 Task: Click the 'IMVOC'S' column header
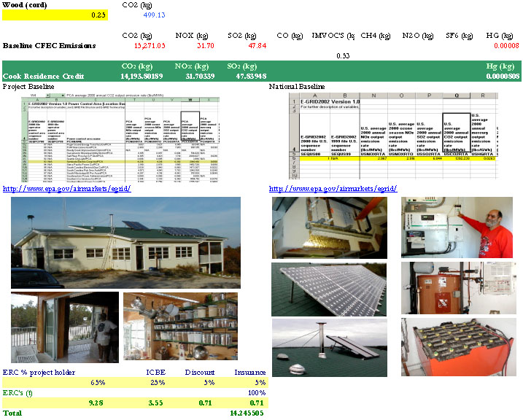[333, 35]
